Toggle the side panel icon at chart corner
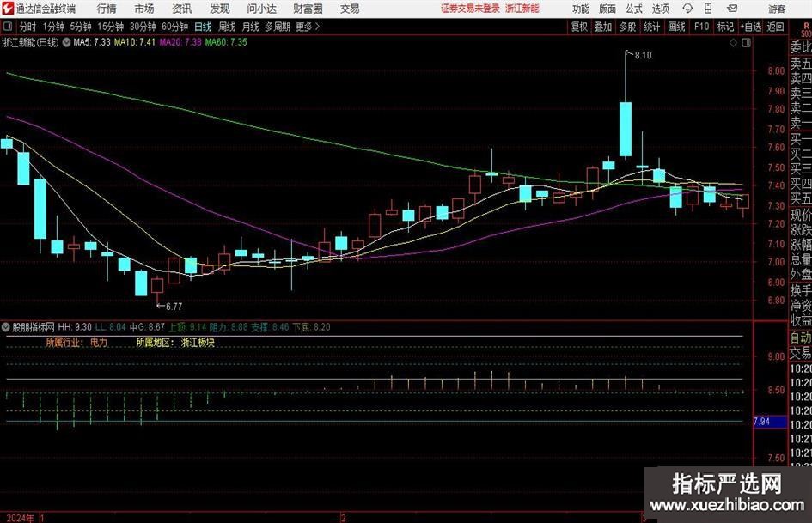This screenshot has width=812, height=523. (x=746, y=43)
